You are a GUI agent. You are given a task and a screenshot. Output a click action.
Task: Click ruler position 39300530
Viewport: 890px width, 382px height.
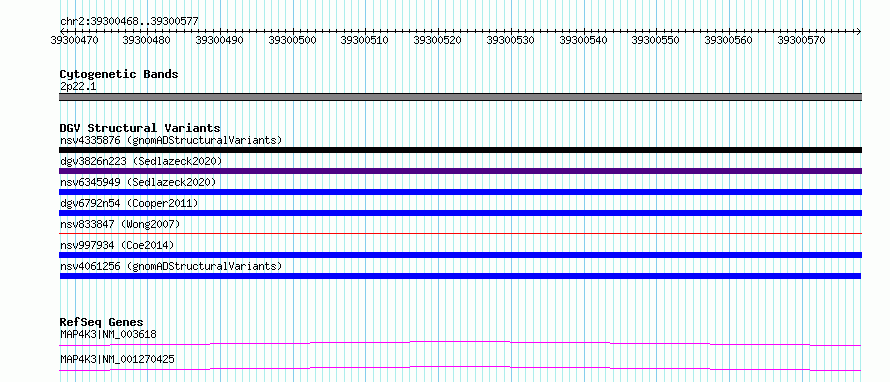pos(511,41)
